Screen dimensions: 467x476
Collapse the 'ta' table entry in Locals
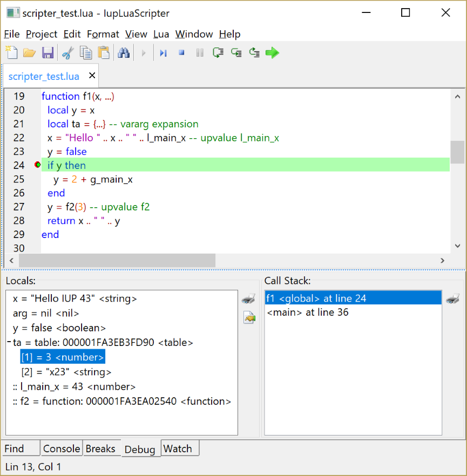point(9,343)
